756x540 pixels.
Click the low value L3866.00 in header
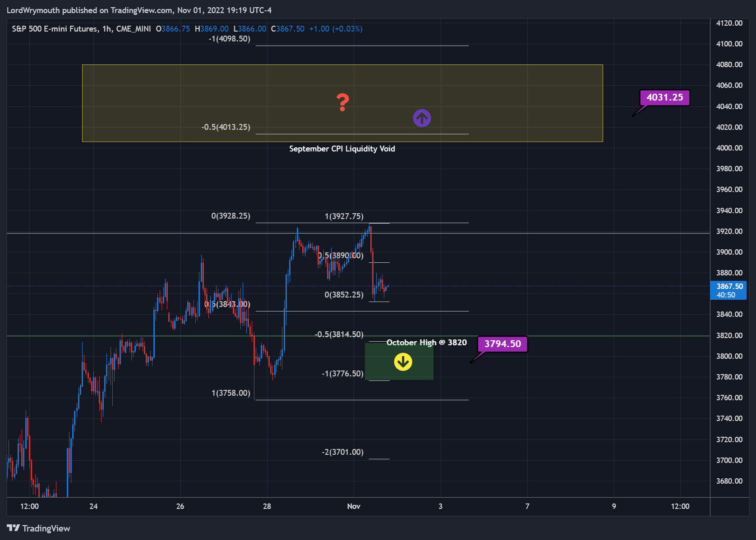tap(250, 29)
